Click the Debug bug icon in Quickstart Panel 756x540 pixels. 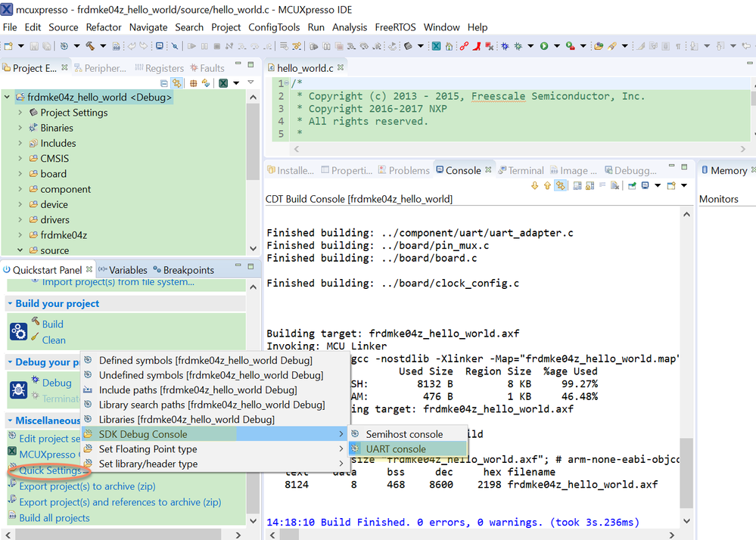click(x=18, y=389)
